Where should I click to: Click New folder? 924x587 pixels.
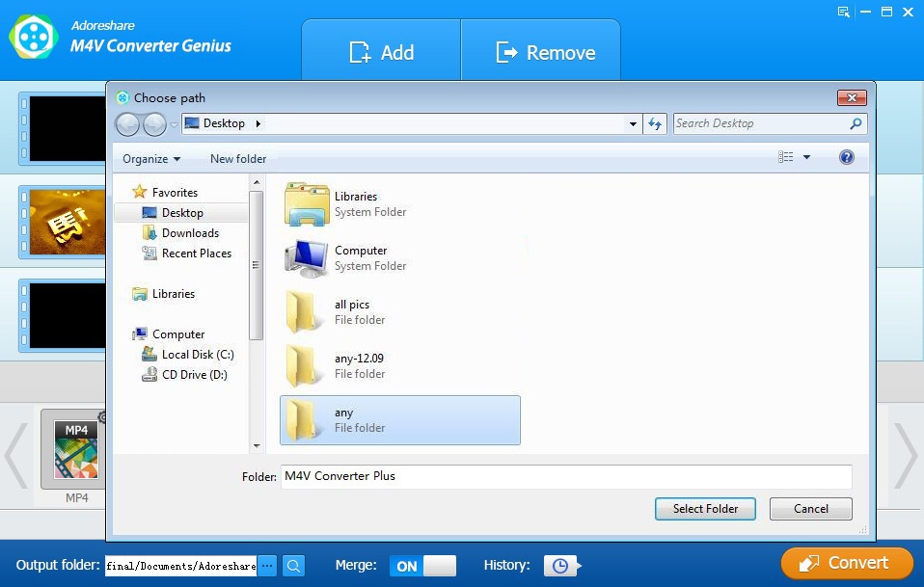[x=238, y=159]
